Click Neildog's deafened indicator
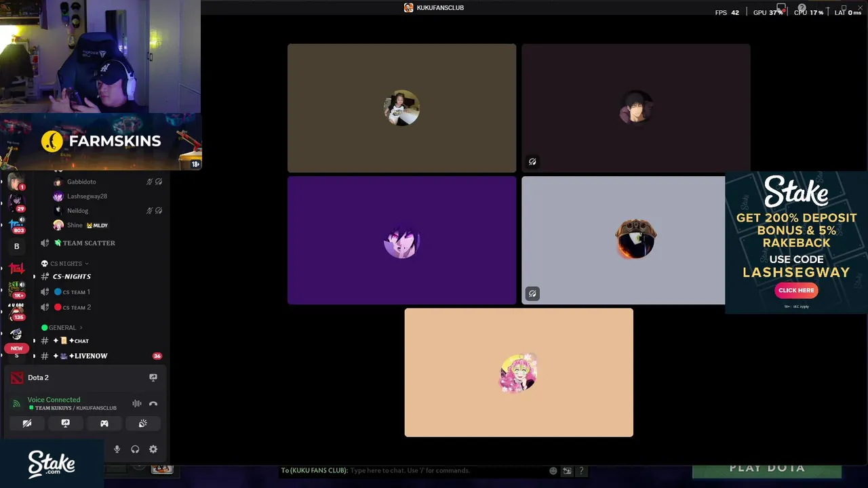This screenshot has width=868, height=488. coord(159,211)
